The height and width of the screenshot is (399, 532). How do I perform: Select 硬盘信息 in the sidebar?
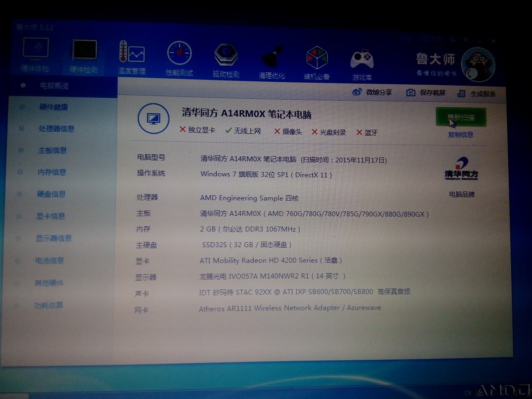pyautogui.click(x=51, y=194)
